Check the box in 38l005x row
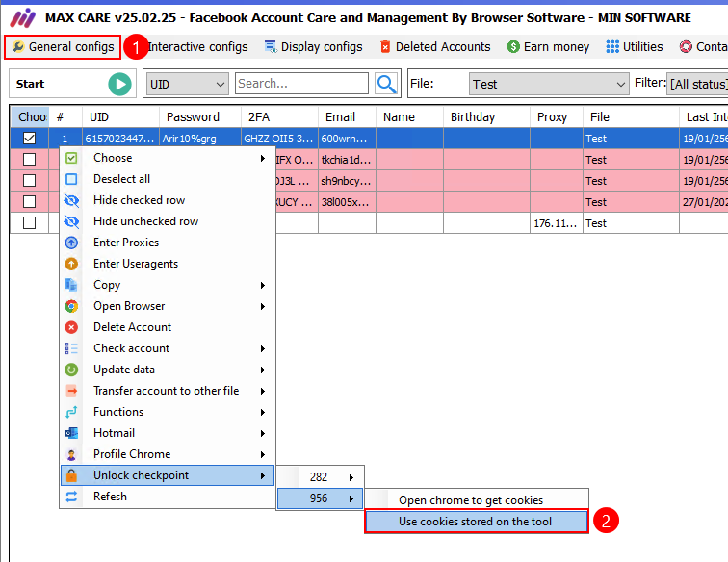Viewport: 728px width, 562px height. point(29,202)
